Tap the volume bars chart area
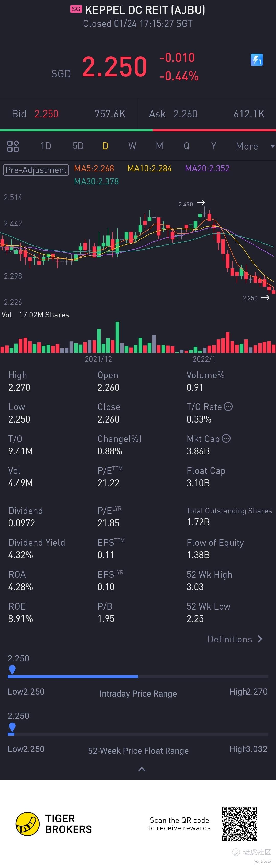Viewport: 276px width, 868px height. point(138,337)
